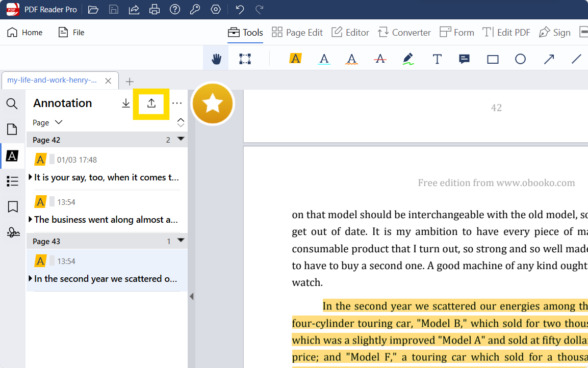Open the page thumbnails sidebar panel
588x368 pixels.
[12, 129]
